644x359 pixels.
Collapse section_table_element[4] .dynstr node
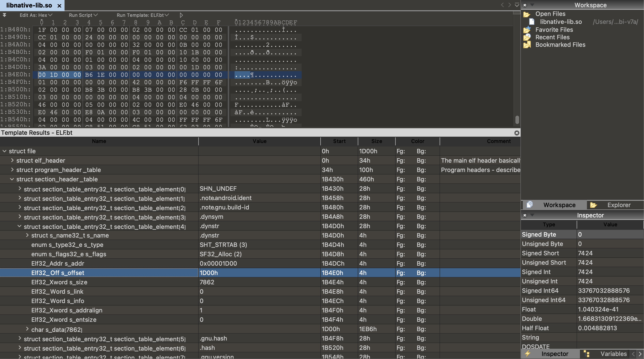(x=19, y=226)
